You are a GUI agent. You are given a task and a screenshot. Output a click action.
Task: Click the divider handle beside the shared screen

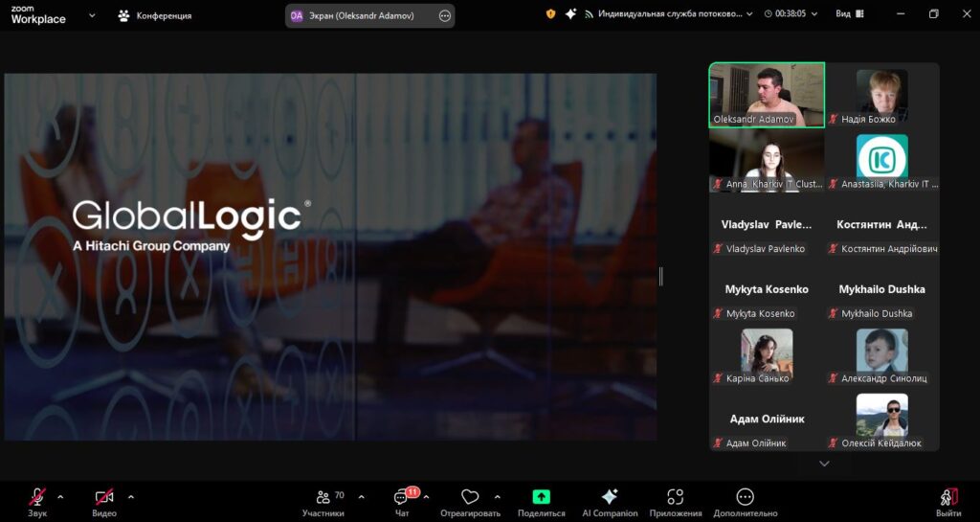[x=660, y=276]
